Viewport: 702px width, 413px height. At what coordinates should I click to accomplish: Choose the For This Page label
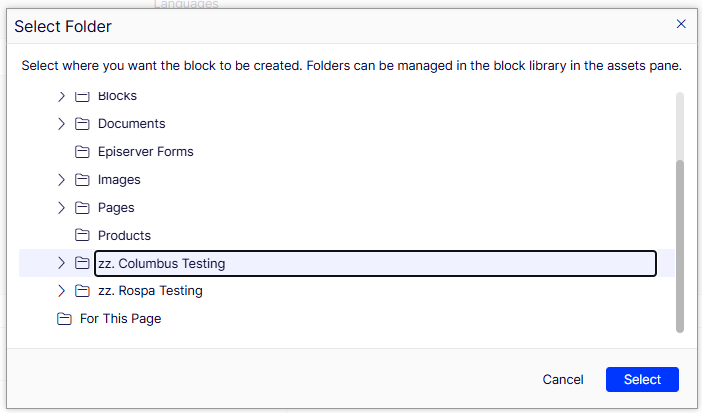click(120, 319)
